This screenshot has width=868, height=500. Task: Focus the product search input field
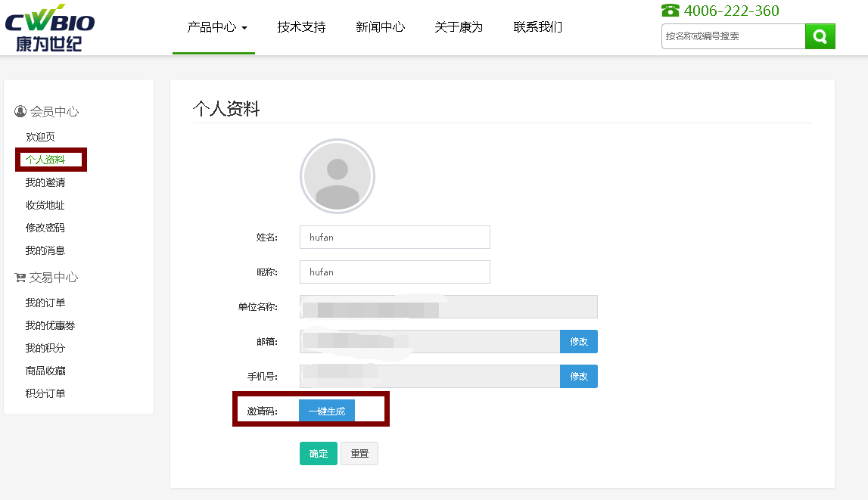tap(733, 36)
